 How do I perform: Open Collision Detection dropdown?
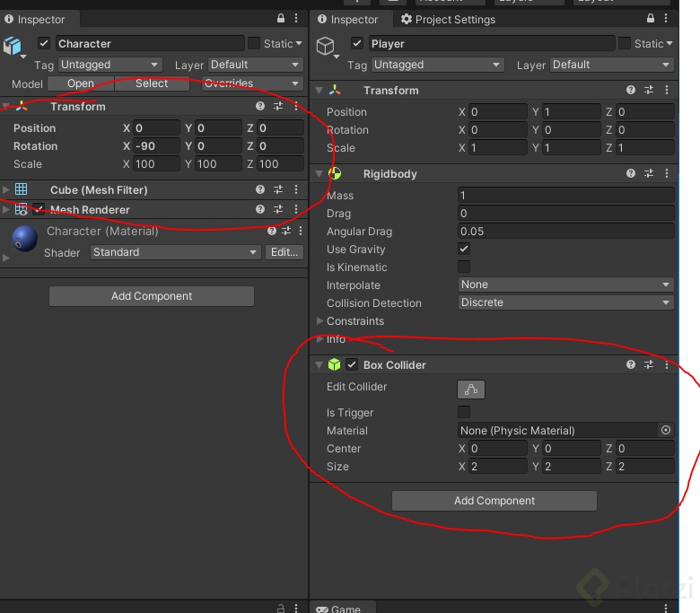click(x=565, y=302)
